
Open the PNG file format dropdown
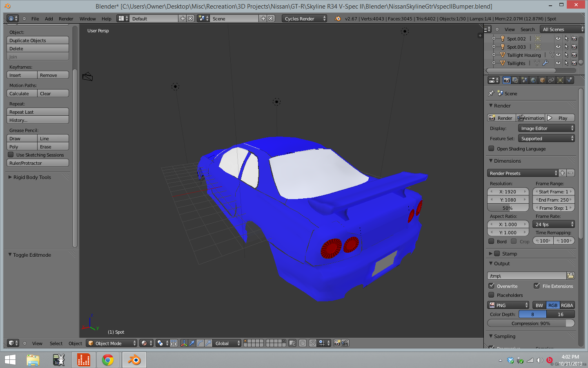pos(508,305)
